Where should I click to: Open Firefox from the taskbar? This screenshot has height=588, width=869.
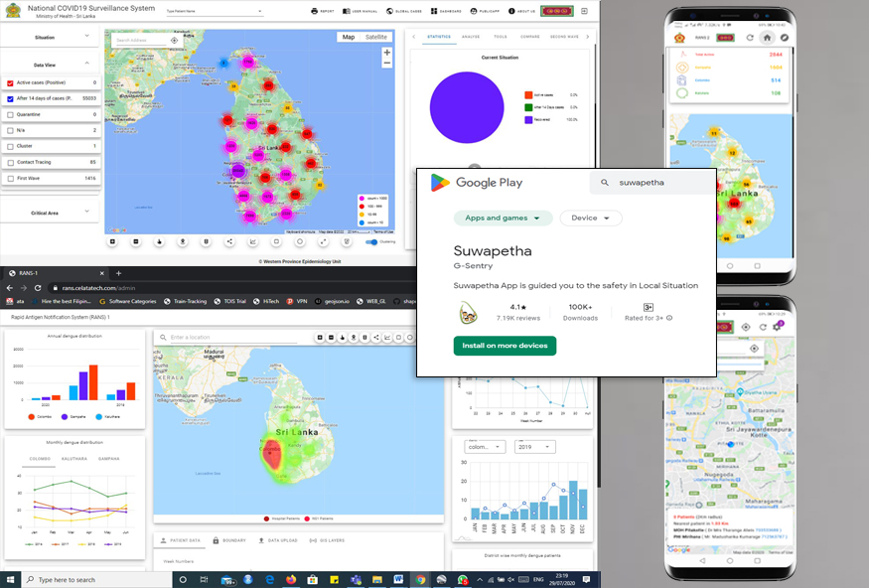[291, 580]
